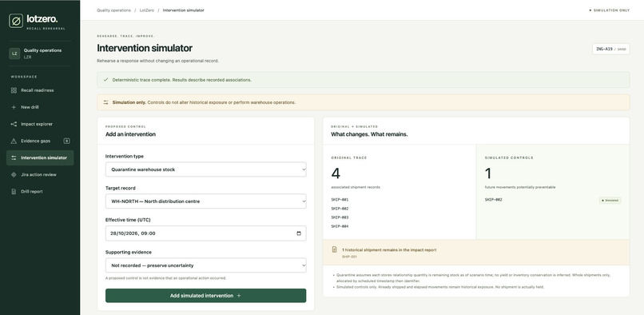Screen dimensions: 644x315
Task: Open Recall readiness in sidebar
Action: (40, 90)
